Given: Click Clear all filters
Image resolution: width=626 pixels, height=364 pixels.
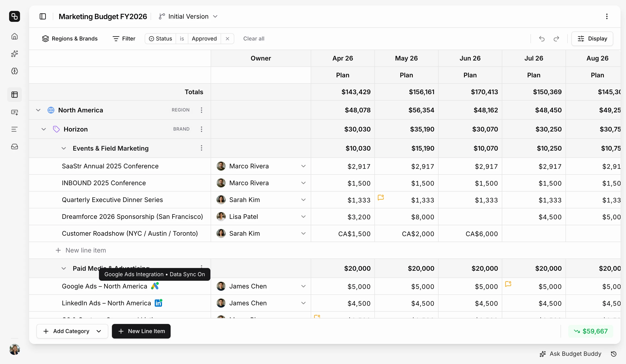Looking at the screenshot, I should point(254,38).
